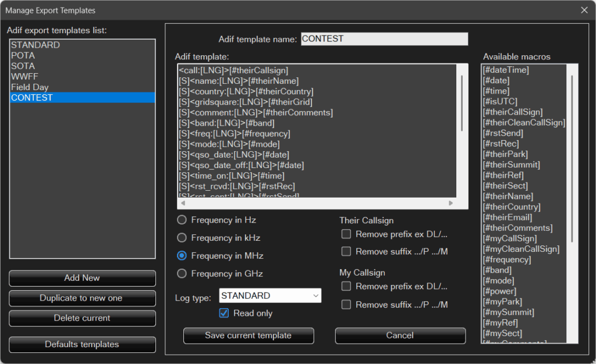
Task: Click Duplicate to new one button
Action: click(82, 298)
